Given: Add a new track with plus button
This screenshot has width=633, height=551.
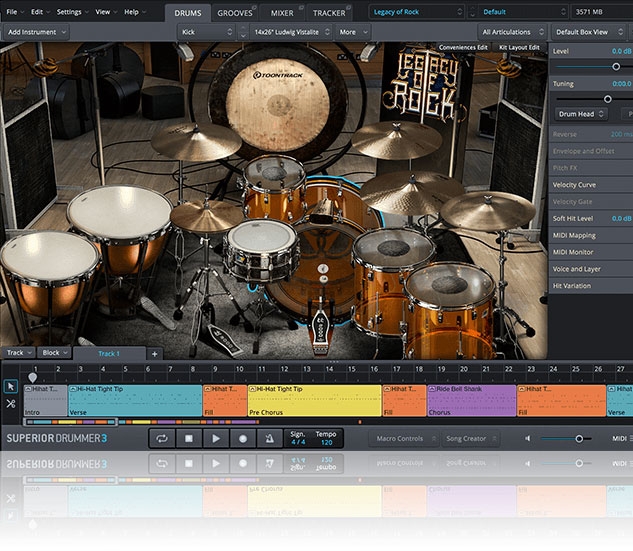Looking at the screenshot, I should [x=154, y=353].
